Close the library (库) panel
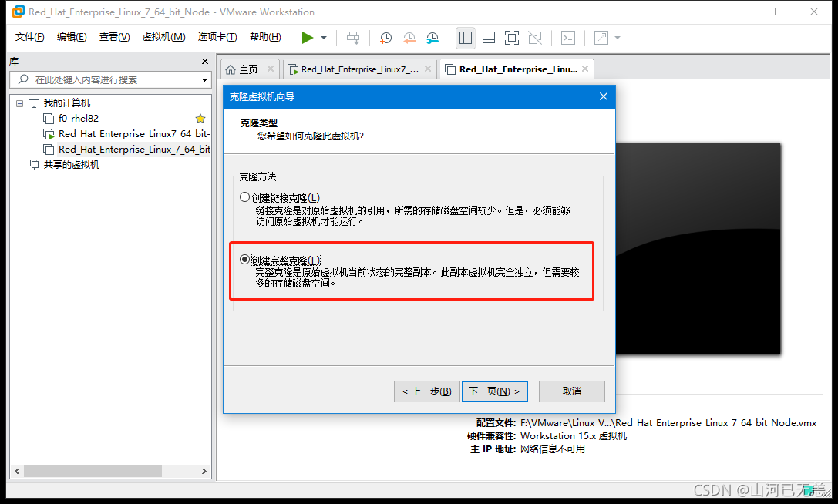 pos(205,62)
